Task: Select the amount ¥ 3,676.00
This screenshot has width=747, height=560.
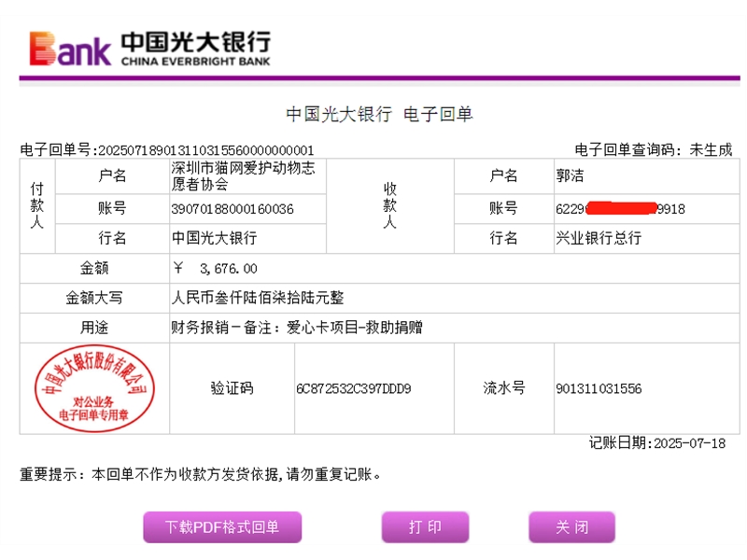Action: tap(215, 269)
